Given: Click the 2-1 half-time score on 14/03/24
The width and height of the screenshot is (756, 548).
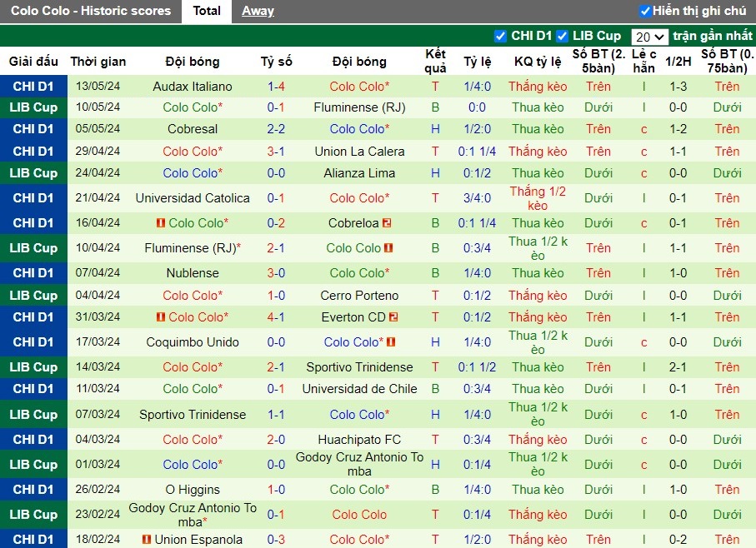Looking at the screenshot, I should [678, 367].
